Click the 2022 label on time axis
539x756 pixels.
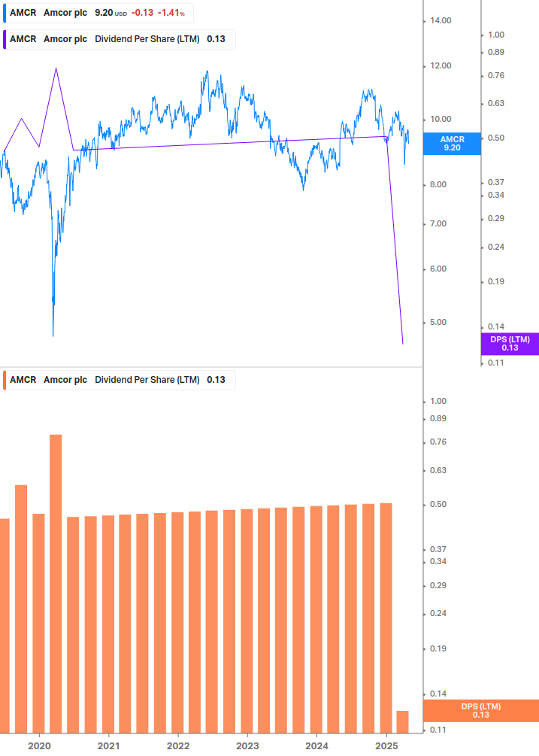pyautogui.click(x=178, y=746)
